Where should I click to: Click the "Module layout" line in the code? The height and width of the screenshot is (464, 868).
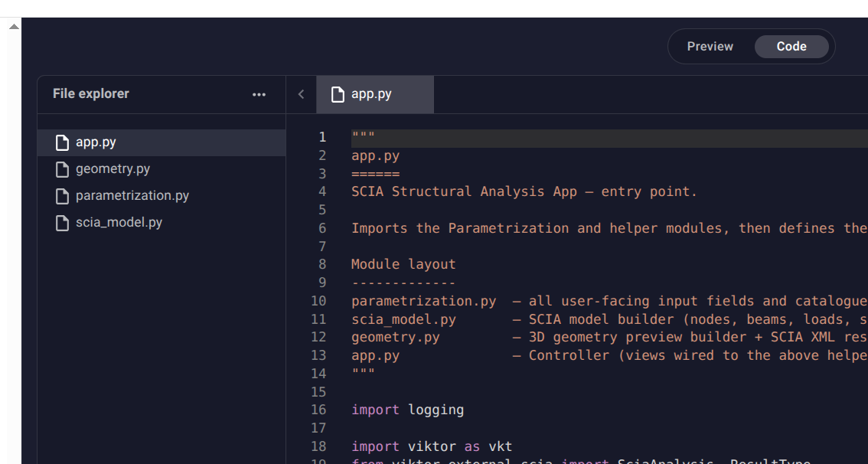coord(403,265)
